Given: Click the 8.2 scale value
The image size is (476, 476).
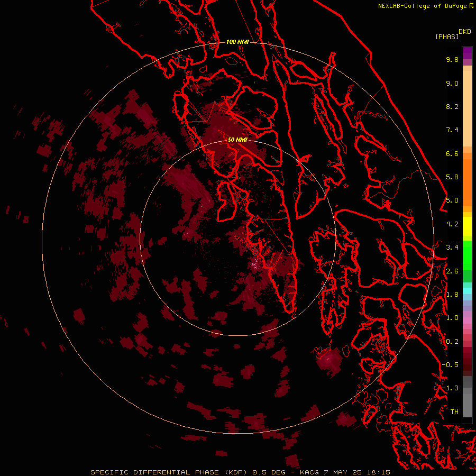Looking at the screenshot, I should [x=452, y=106].
